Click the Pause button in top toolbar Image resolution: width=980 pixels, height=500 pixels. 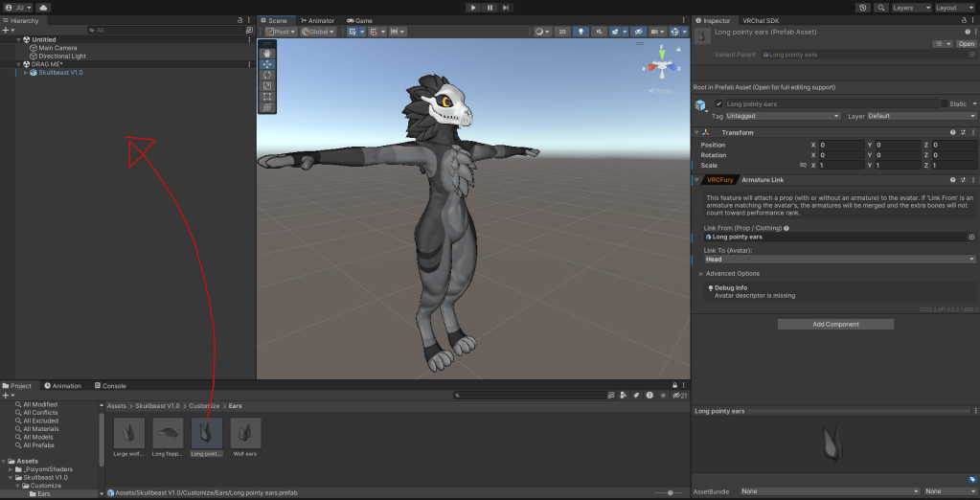tap(490, 7)
